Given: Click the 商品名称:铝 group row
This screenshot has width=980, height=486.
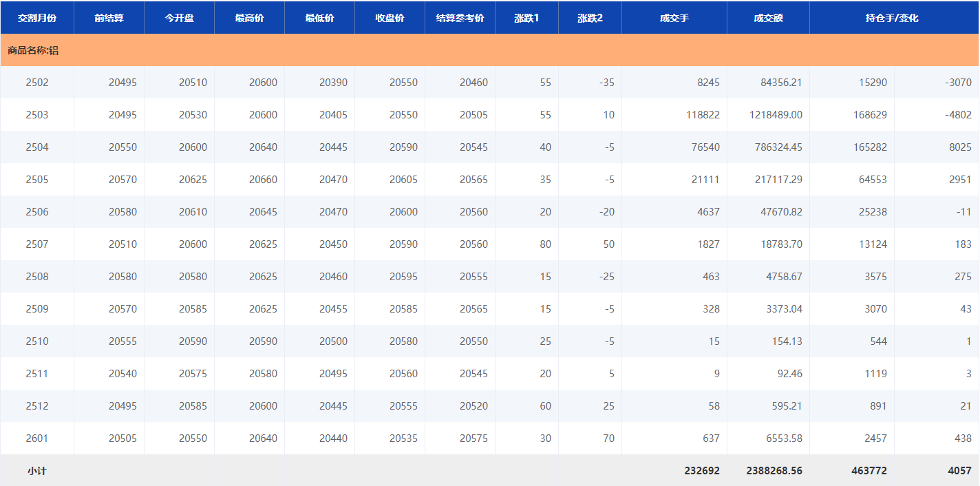Looking at the screenshot, I should [x=33, y=50].
